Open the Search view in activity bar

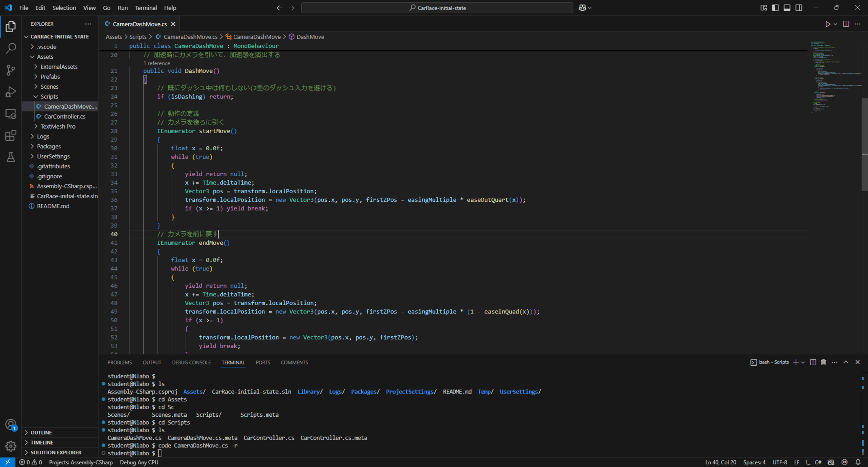coord(10,48)
